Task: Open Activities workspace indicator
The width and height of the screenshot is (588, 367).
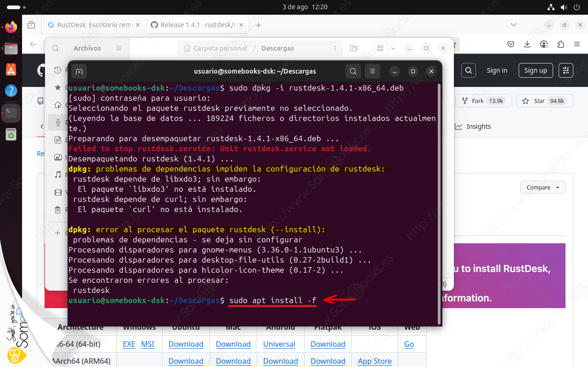Action: pos(17,7)
